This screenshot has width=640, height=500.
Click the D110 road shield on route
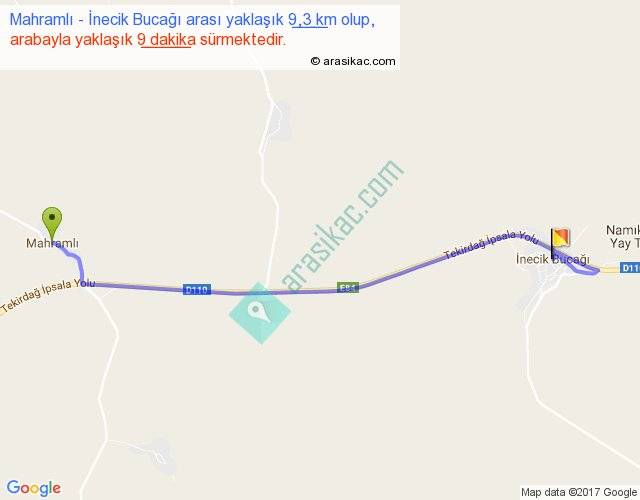click(x=197, y=289)
